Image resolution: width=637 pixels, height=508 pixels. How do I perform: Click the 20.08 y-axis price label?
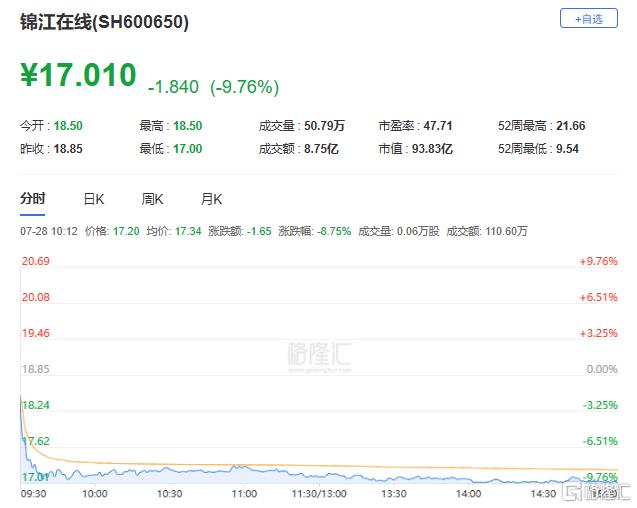36,297
